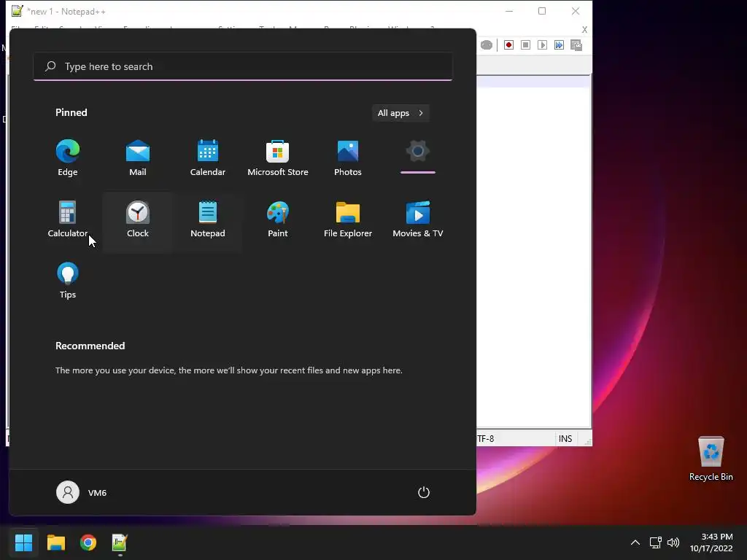
Task: Click Stop recording in Notepad++ toolbar
Action: 525,44
